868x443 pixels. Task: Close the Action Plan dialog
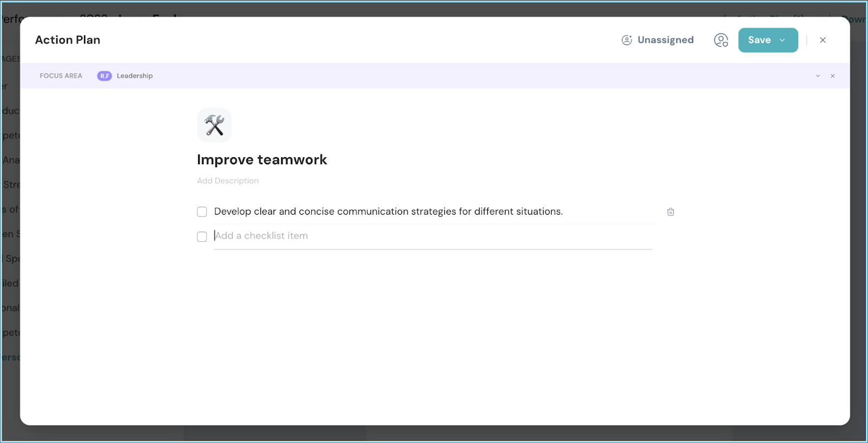pos(823,40)
